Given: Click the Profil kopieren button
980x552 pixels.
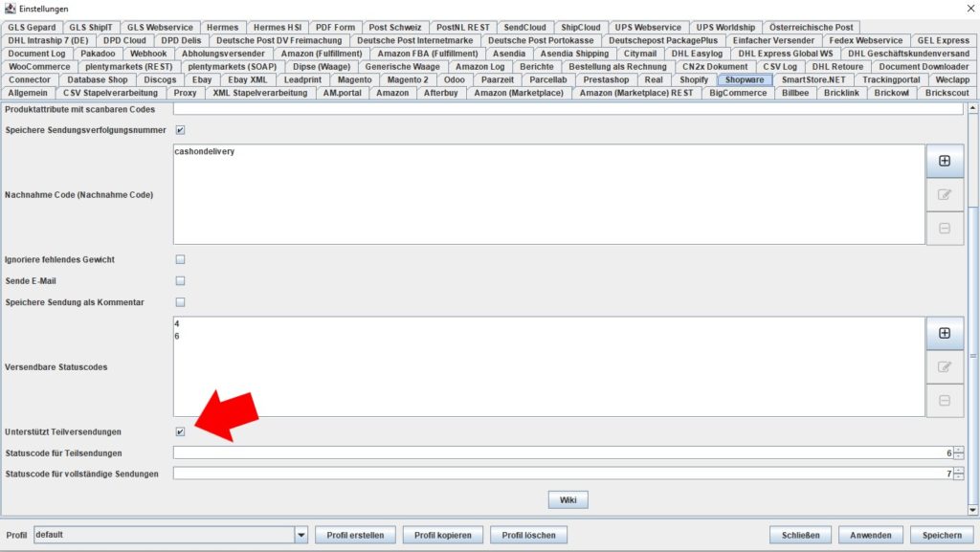Looking at the screenshot, I should coord(442,535).
